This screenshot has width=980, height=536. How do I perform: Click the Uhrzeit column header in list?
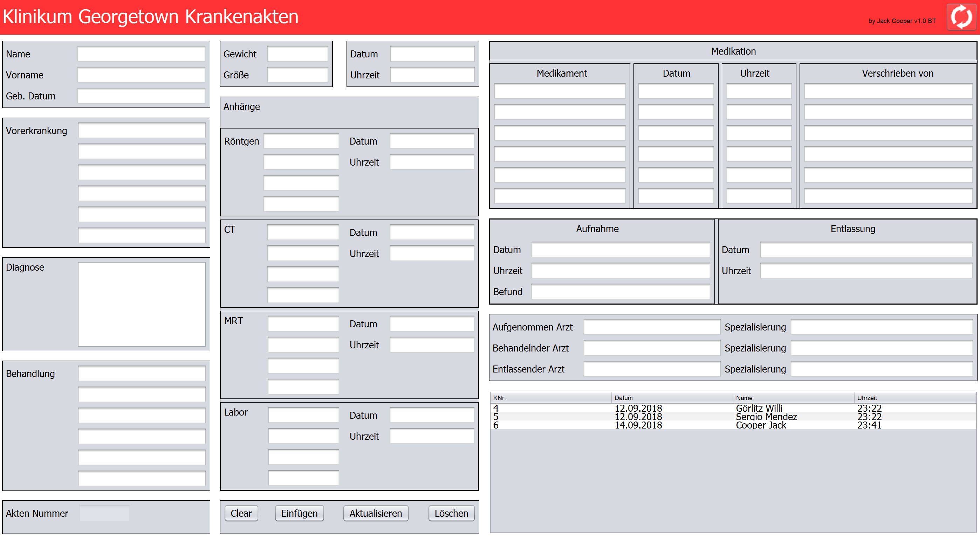(866, 398)
